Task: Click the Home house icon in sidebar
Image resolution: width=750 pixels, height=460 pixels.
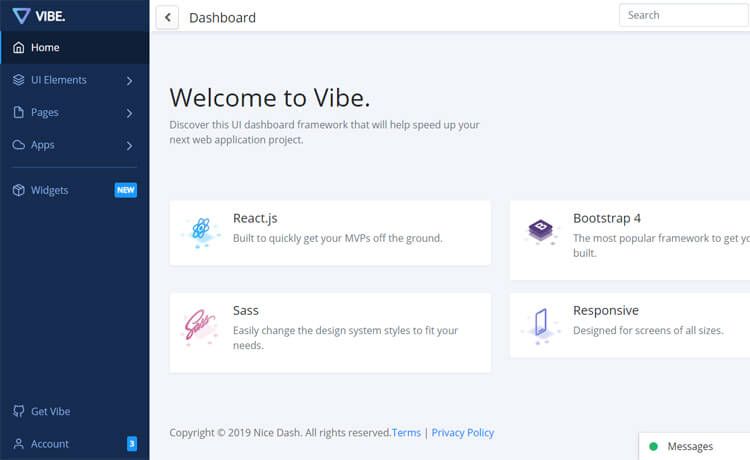Action: [x=19, y=47]
